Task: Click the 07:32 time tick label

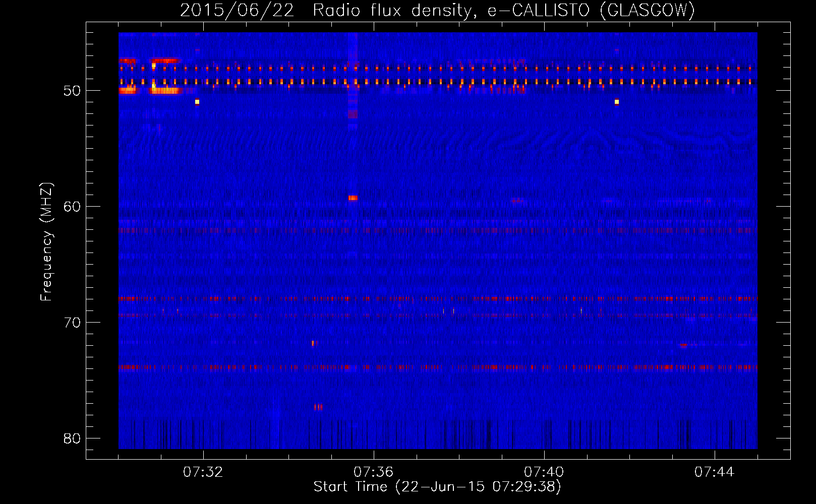Action: [x=203, y=472]
